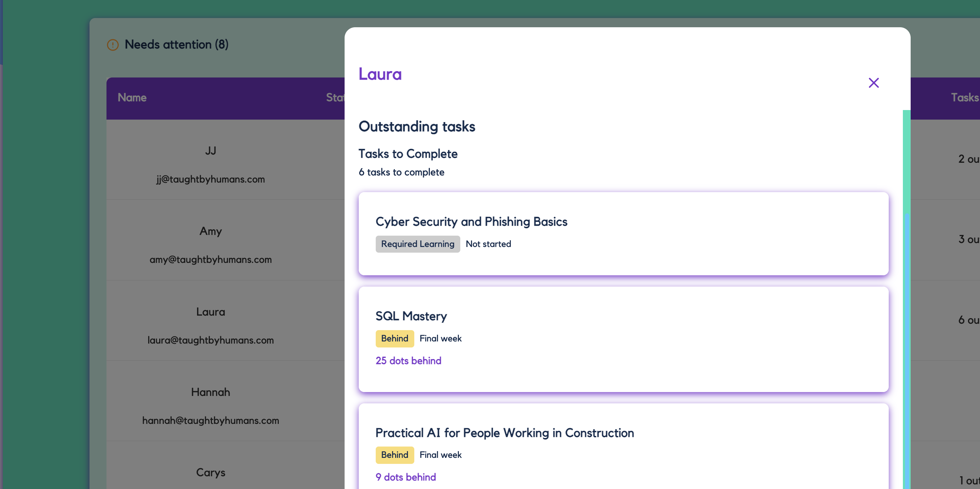Click the Required Learning badge

418,244
